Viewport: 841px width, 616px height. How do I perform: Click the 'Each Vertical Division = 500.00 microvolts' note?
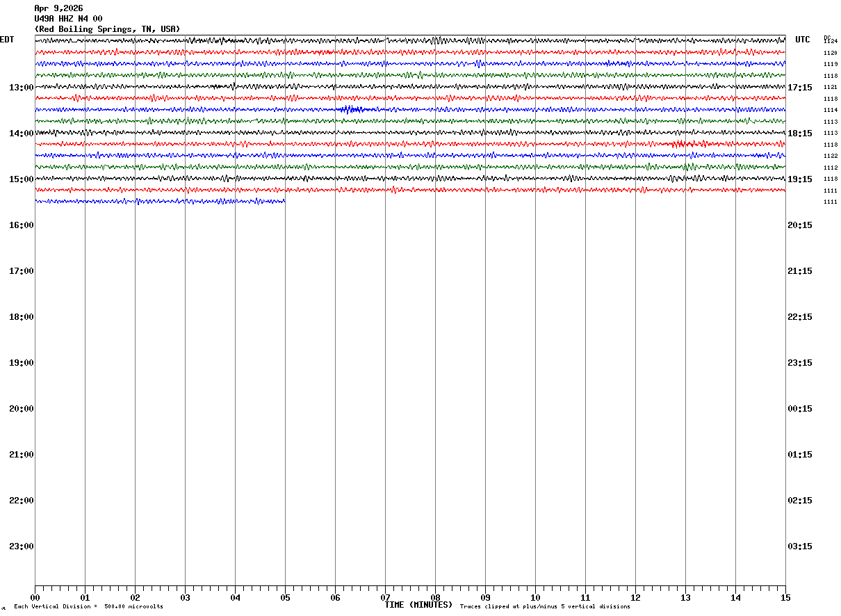pyautogui.click(x=88, y=607)
